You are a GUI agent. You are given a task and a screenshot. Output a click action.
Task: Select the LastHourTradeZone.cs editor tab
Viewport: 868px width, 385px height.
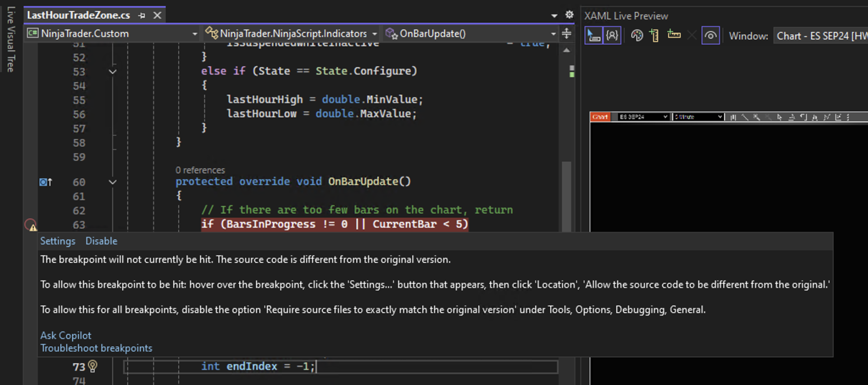(79, 15)
